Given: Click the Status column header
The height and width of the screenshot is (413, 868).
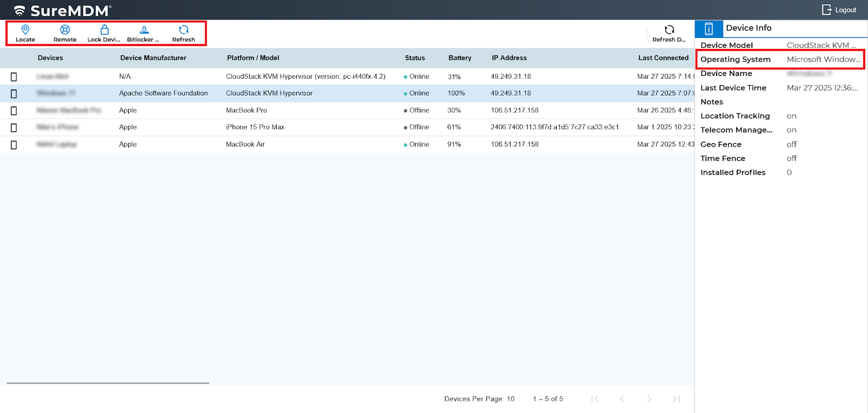Looking at the screenshot, I should click(x=414, y=58).
